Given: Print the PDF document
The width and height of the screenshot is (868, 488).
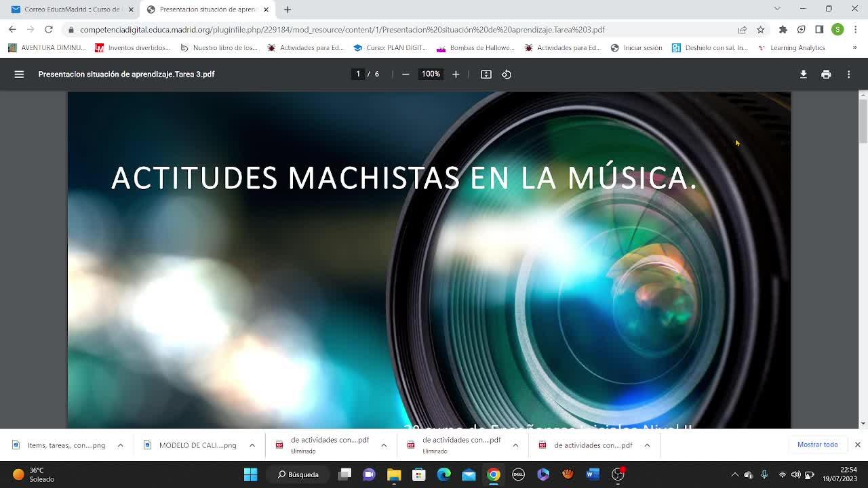Looking at the screenshot, I should [x=826, y=75].
